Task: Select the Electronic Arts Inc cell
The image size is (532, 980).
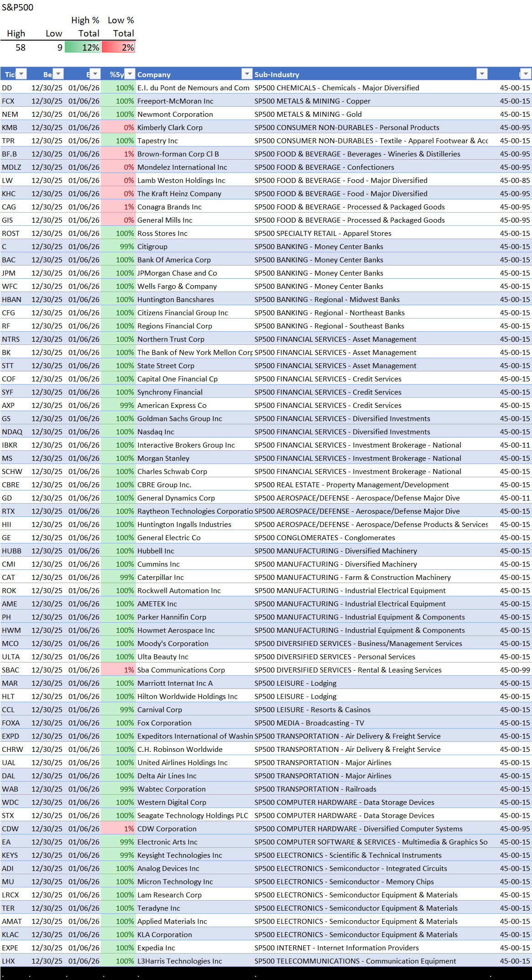Action: point(194,842)
